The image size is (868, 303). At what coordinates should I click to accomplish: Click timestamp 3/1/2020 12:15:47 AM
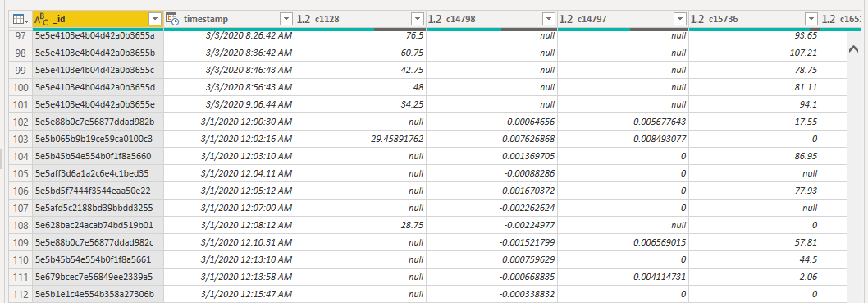click(x=246, y=294)
